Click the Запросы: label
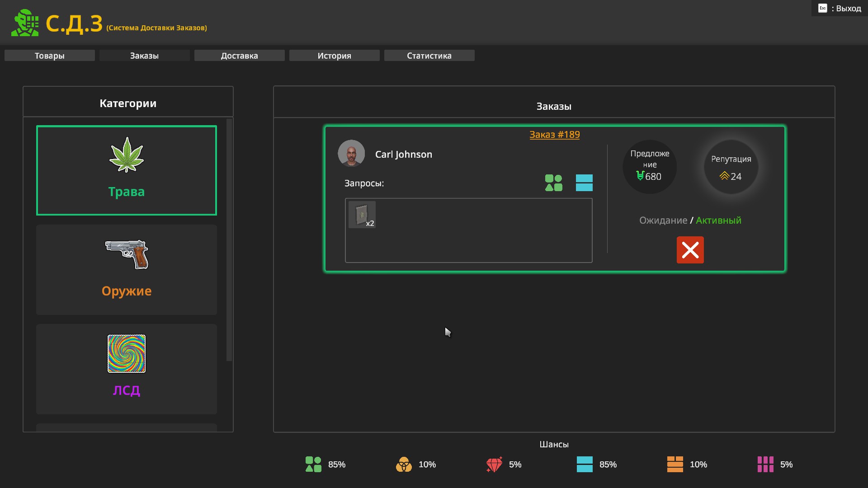868x488 pixels. click(364, 183)
